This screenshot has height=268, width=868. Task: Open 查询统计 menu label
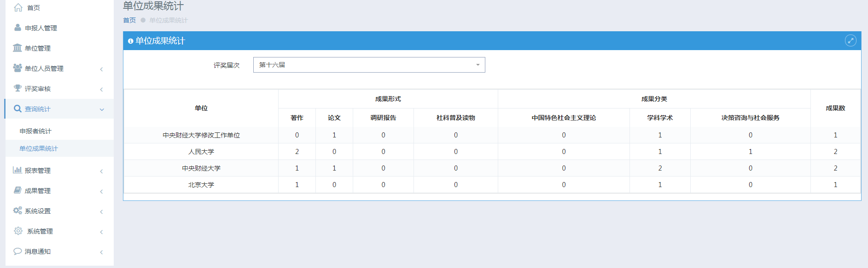tap(38, 109)
